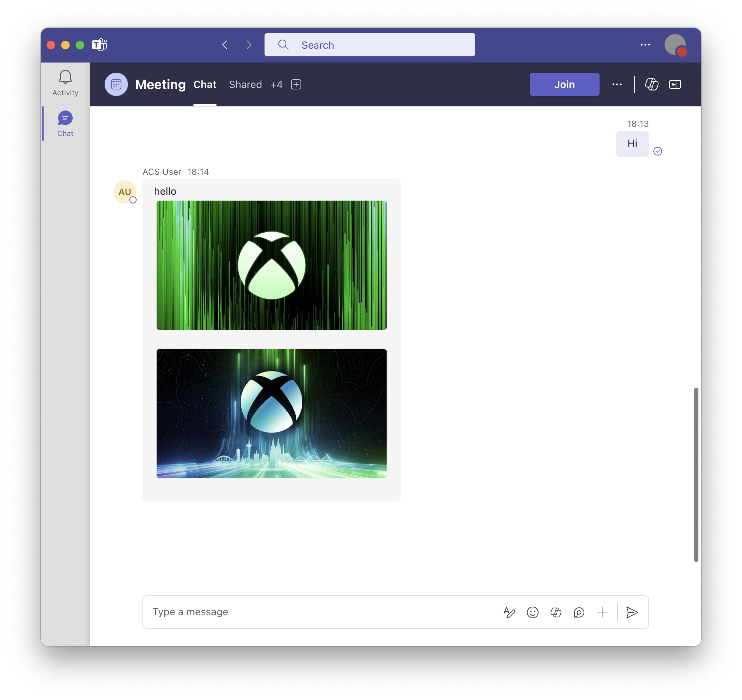Viewport: 742px width, 700px height.
Task: Click the attach files plus icon
Action: 602,612
